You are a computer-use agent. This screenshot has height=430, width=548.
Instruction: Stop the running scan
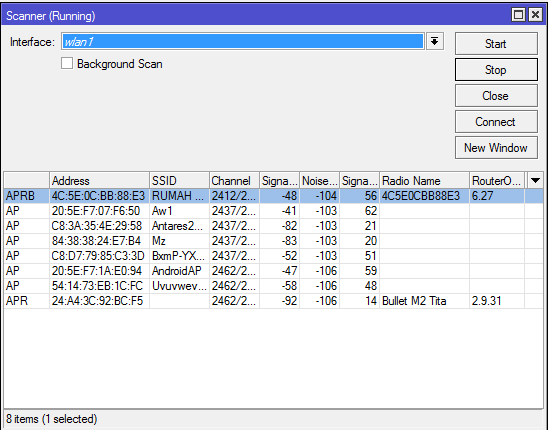[496, 70]
